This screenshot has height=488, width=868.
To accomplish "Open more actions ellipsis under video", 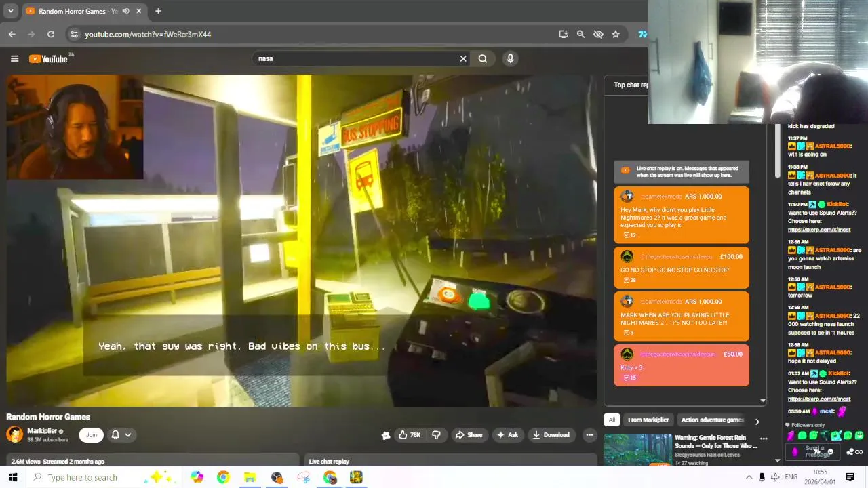I will coord(589,435).
